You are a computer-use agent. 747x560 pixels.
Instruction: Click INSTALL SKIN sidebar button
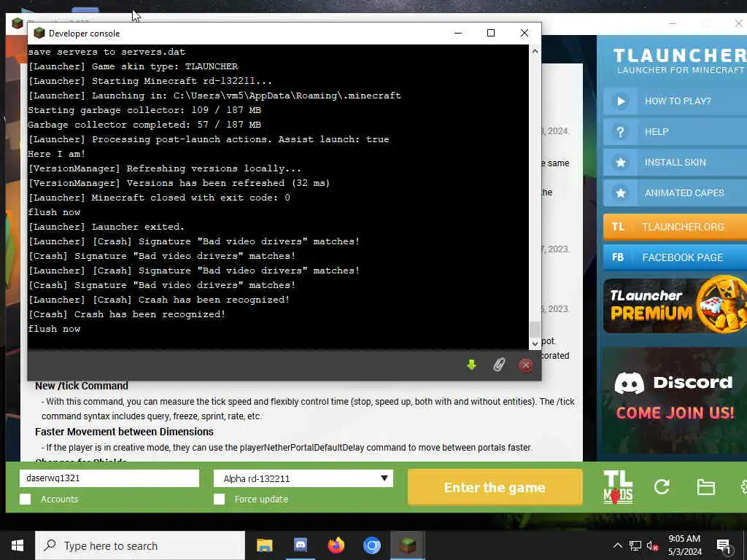[x=675, y=163]
